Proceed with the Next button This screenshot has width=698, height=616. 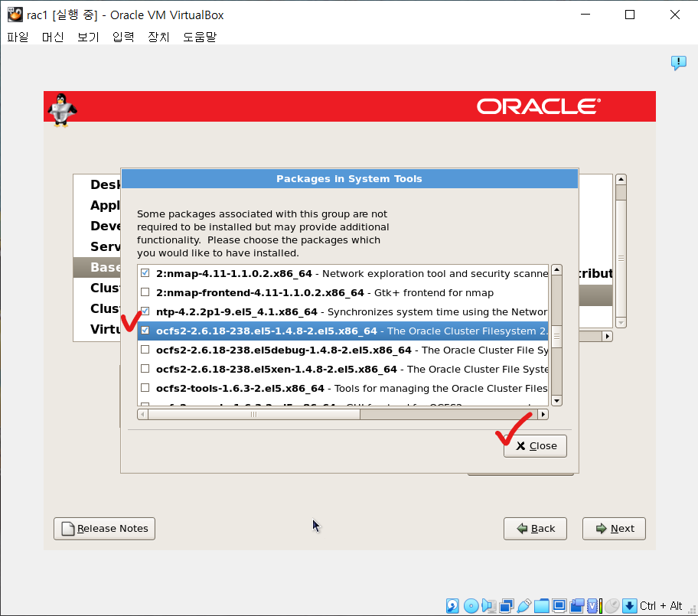614,529
